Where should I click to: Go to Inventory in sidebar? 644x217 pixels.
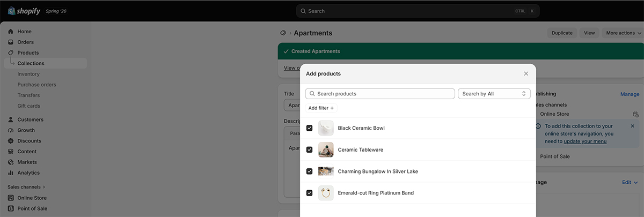(28, 74)
